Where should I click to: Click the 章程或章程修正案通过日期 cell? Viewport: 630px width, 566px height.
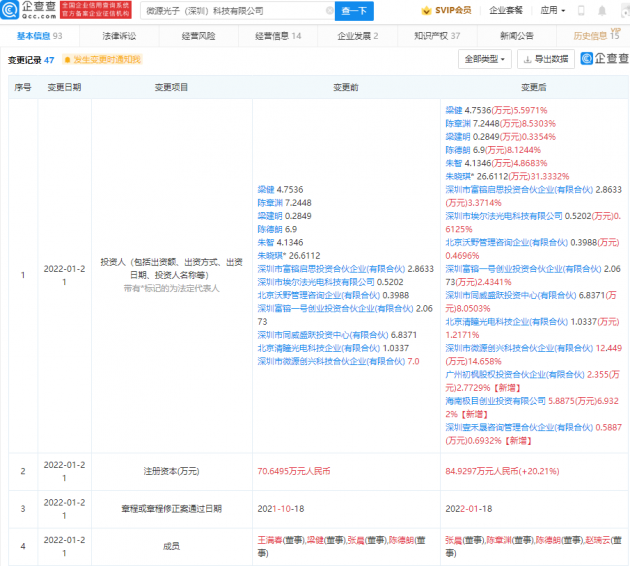(x=172, y=509)
